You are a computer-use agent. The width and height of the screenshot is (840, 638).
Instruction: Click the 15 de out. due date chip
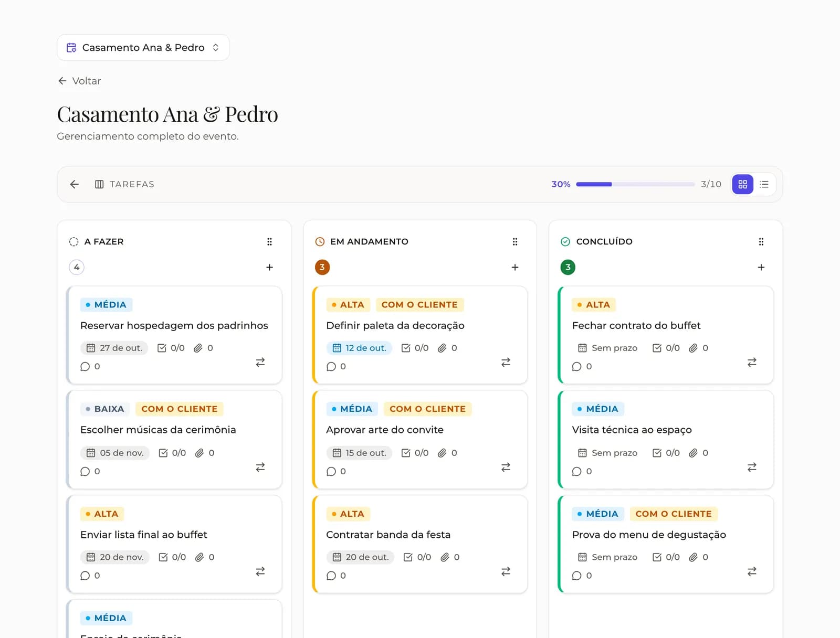[359, 453]
